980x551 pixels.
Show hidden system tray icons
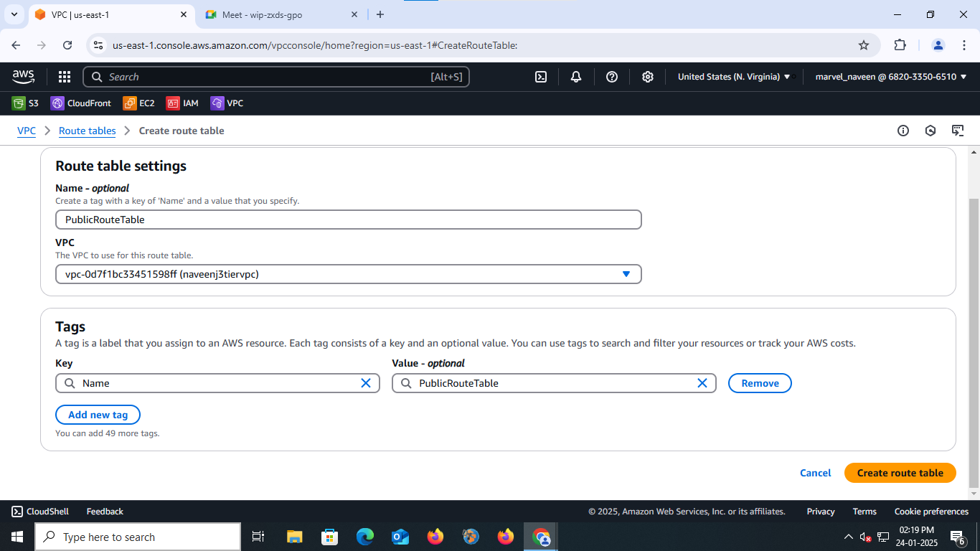pyautogui.click(x=849, y=537)
